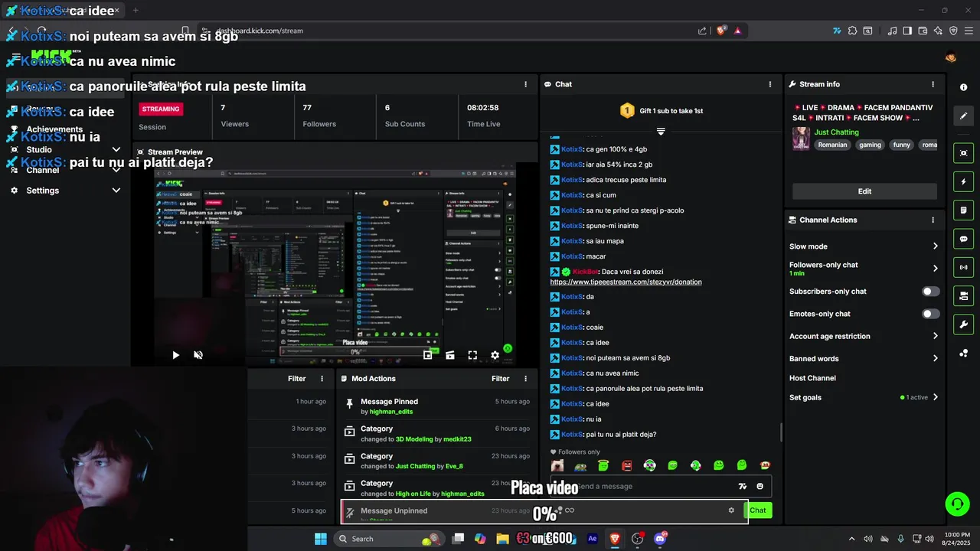Click the pencil edit icon in right sidebar
The image size is (980, 551).
click(963, 116)
